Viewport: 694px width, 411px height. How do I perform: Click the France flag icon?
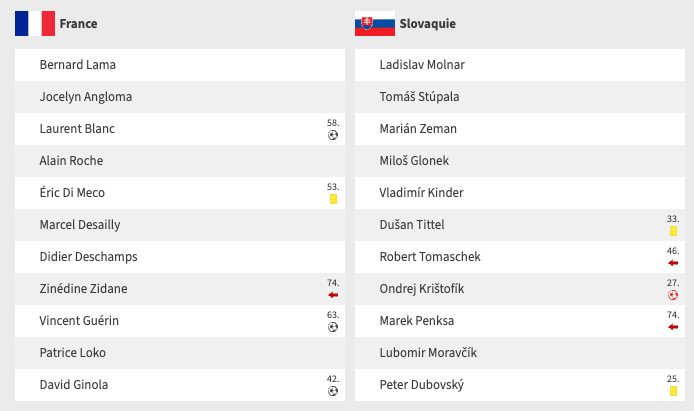(34, 23)
